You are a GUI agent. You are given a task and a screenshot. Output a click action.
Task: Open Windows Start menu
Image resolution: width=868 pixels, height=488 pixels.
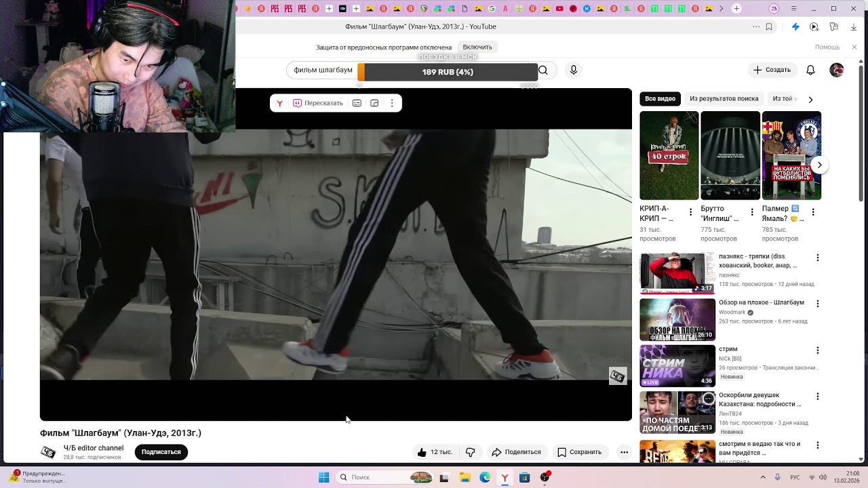tap(324, 477)
